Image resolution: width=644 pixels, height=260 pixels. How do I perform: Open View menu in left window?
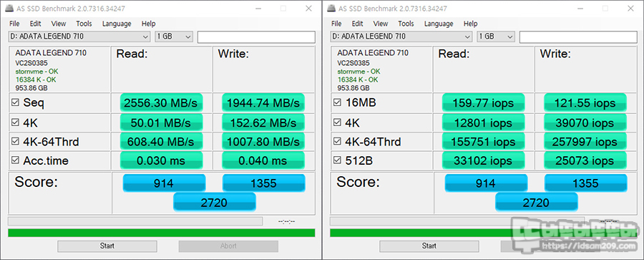pyautogui.click(x=59, y=24)
